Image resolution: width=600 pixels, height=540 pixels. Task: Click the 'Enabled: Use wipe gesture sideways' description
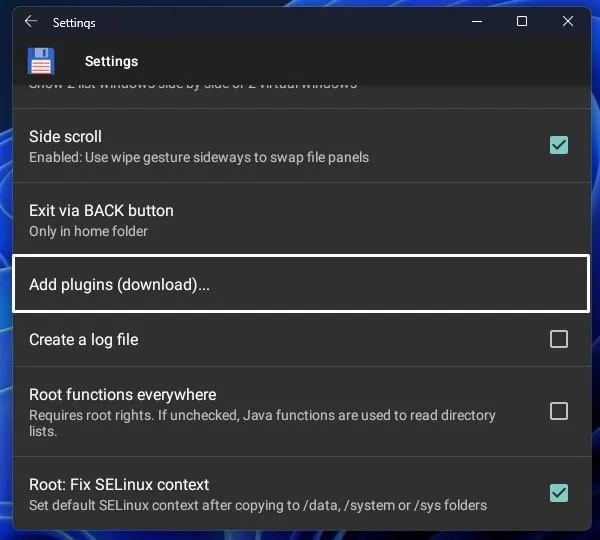click(x=199, y=157)
